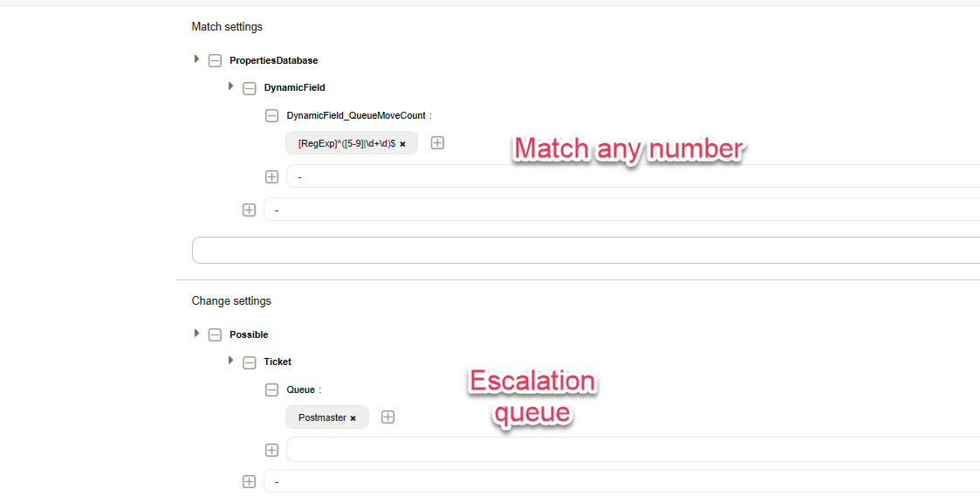Open the dropdown under the DynamicField section
Image resolution: width=980 pixels, height=496 pixels.
[621, 210]
